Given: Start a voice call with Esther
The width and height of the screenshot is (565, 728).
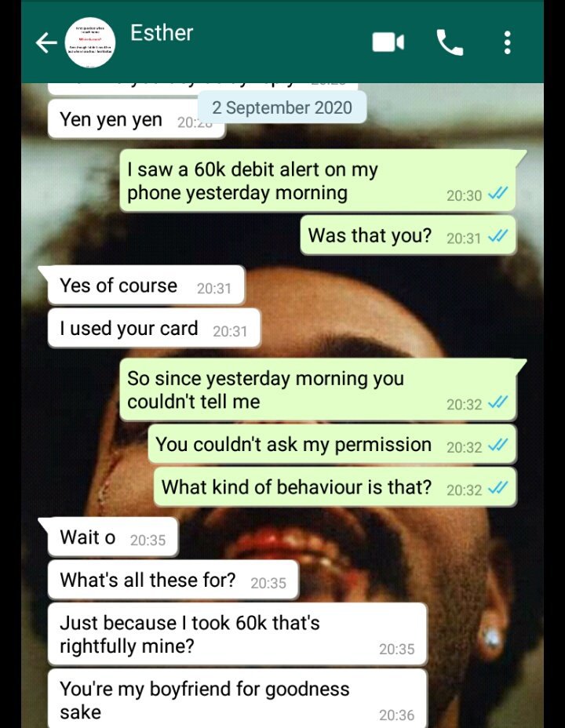Looking at the screenshot, I should click(450, 42).
